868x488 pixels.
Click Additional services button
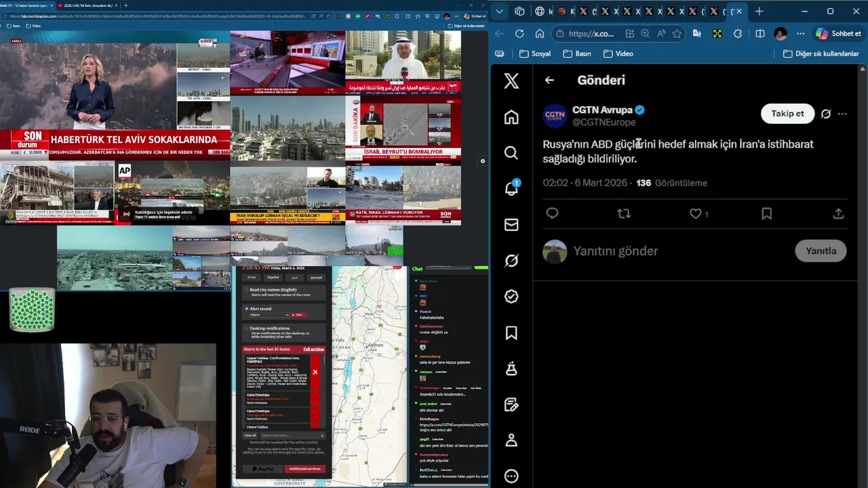[304, 469]
